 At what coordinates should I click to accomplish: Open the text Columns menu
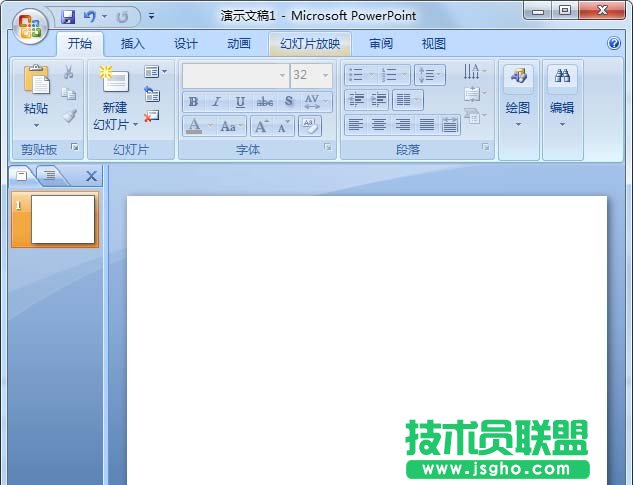(x=408, y=100)
